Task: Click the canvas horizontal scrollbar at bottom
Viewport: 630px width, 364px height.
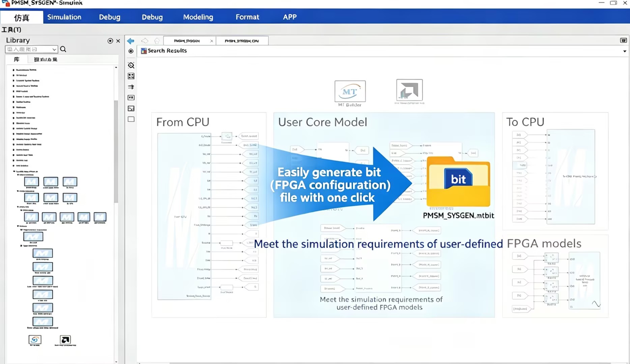Action: [390, 363]
